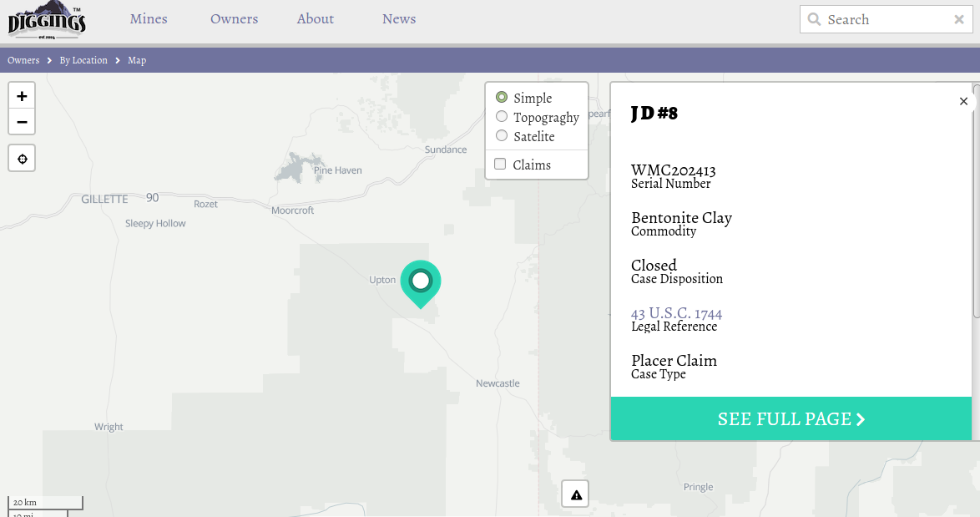Clear the search box with X
Image resolution: width=980 pixels, height=517 pixels.
[x=959, y=19]
